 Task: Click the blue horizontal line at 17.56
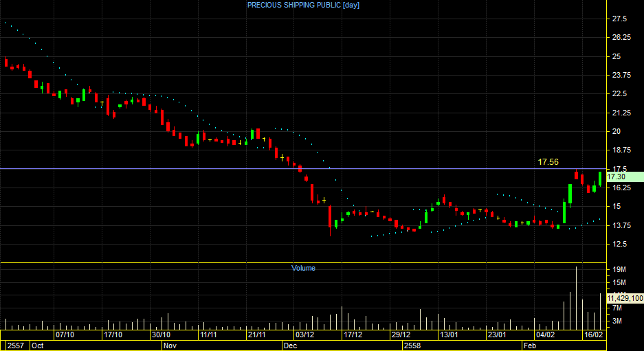(303, 169)
